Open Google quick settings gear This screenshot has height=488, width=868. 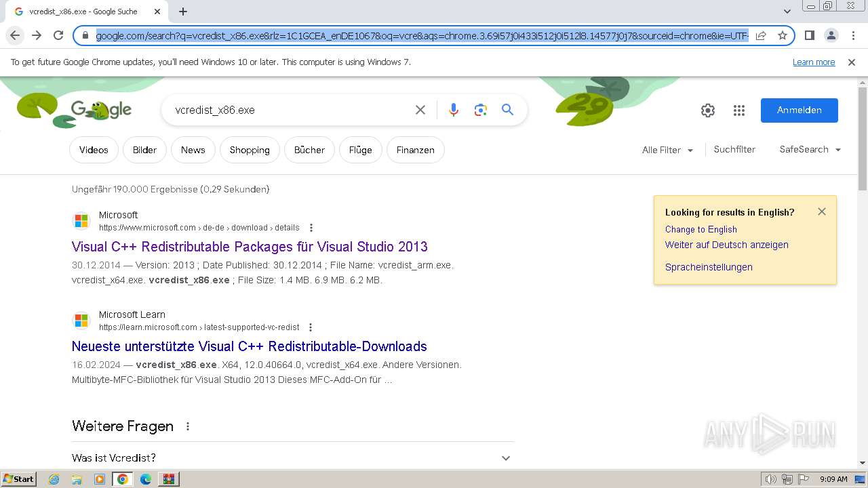[708, 110]
